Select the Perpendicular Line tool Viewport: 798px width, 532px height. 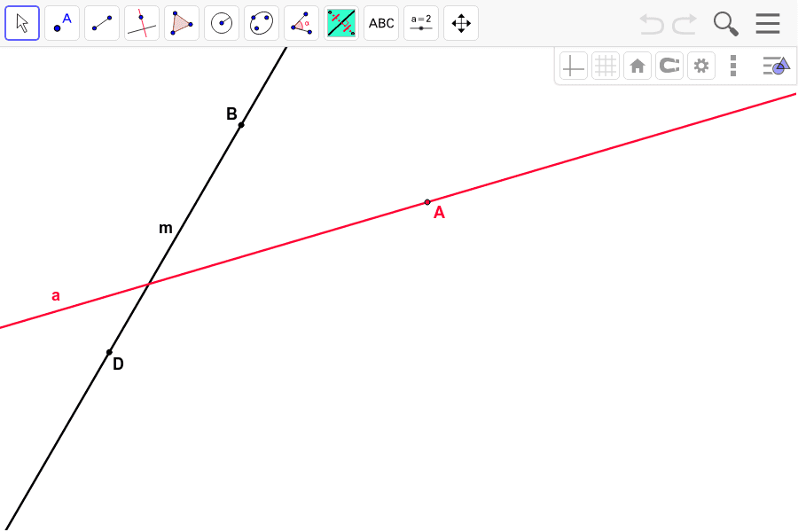tap(142, 23)
